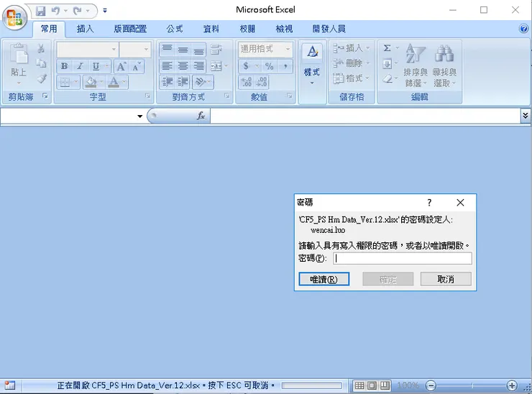This screenshot has height=394, width=532.
Task: Switch to the 版面配置 tab
Action: (130, 29)
